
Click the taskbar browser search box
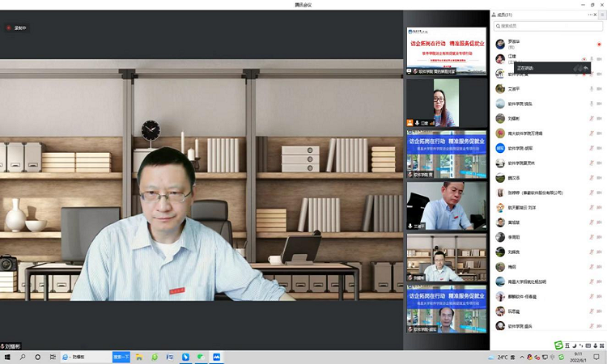click(x=87, y=357)
